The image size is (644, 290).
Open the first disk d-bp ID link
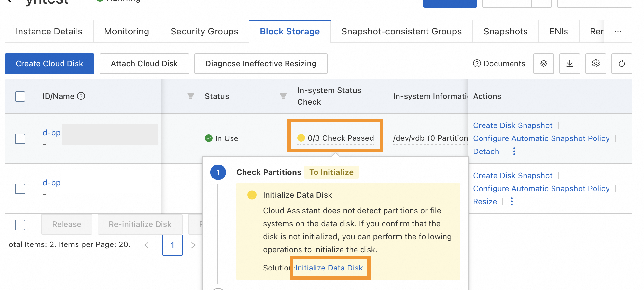click(x=51, y=133)
